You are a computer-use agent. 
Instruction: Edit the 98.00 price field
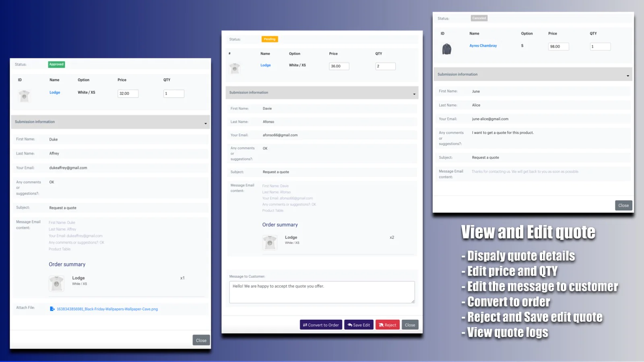coord(559,47)
